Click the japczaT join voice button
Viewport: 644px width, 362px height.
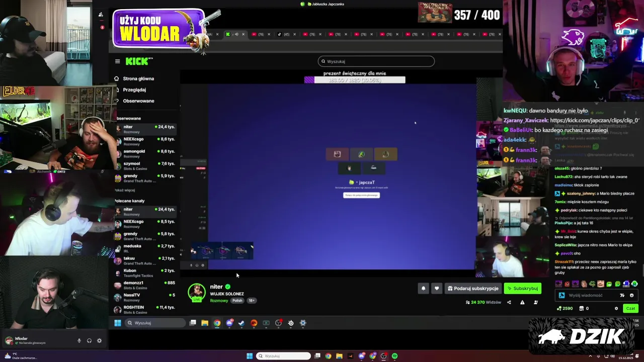click(361, 195)
